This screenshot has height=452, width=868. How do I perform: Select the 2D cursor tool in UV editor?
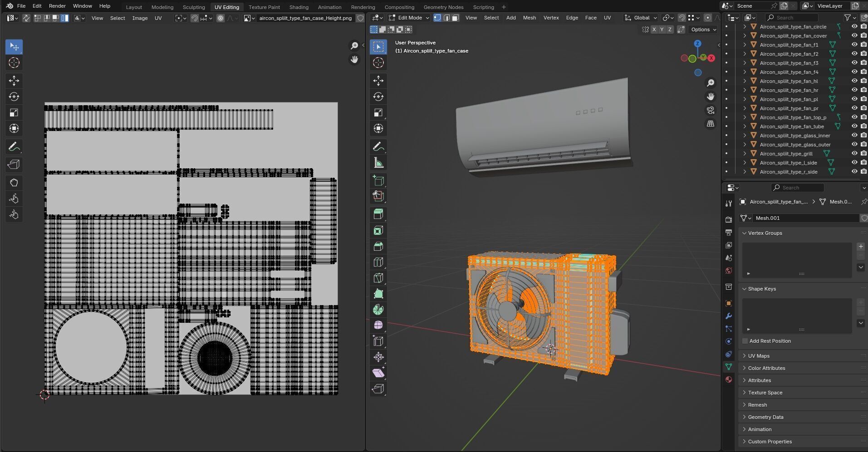[x=14, y=63]
